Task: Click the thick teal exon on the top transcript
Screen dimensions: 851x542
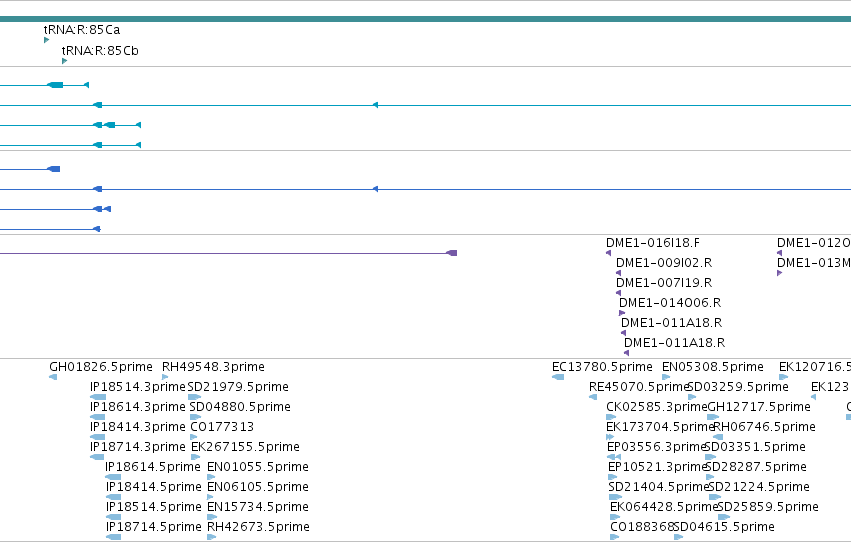Action: (x=55, y=85)
